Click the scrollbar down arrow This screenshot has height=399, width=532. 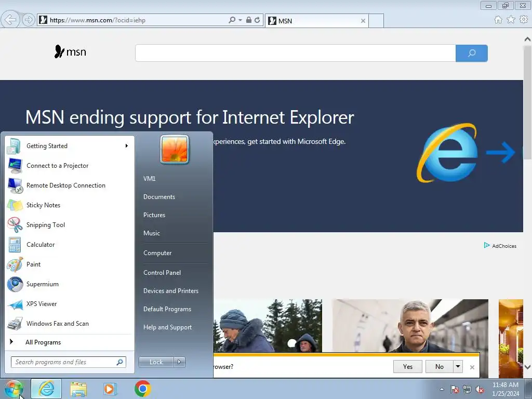click(527, 367)
